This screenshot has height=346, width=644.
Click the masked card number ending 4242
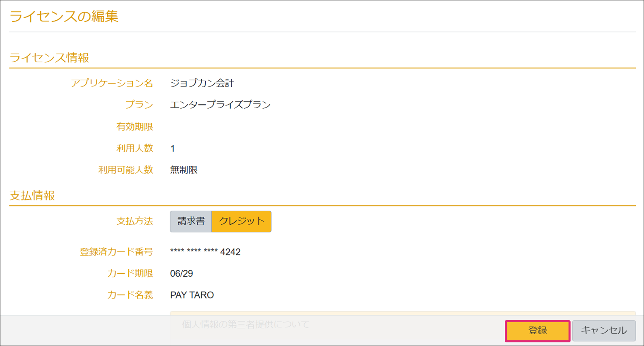coord(205,252)
